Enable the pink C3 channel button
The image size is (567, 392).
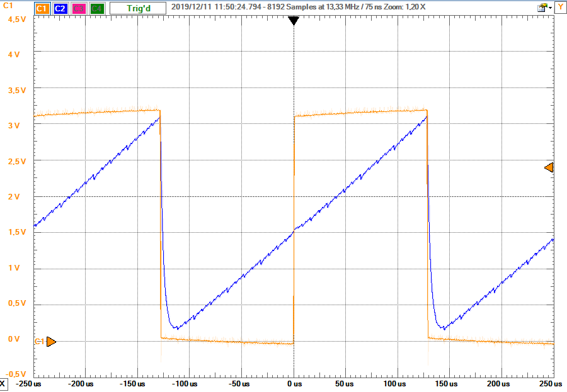click(x=79, y=9)
